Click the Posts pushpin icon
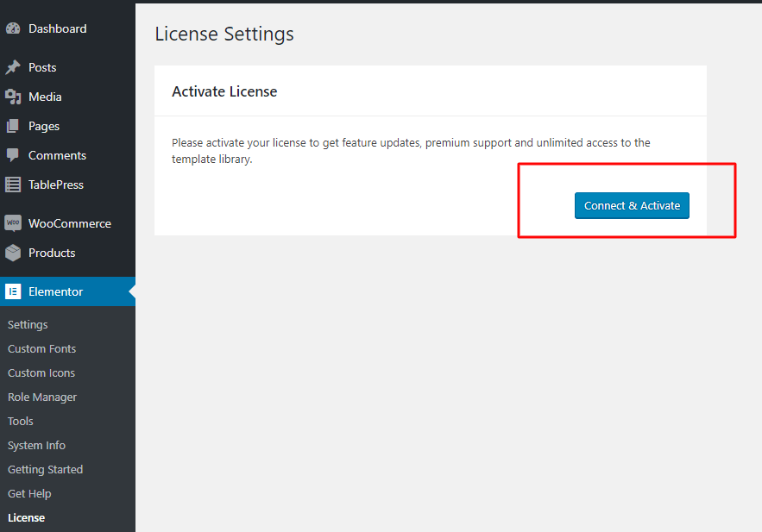 (13, 67)
